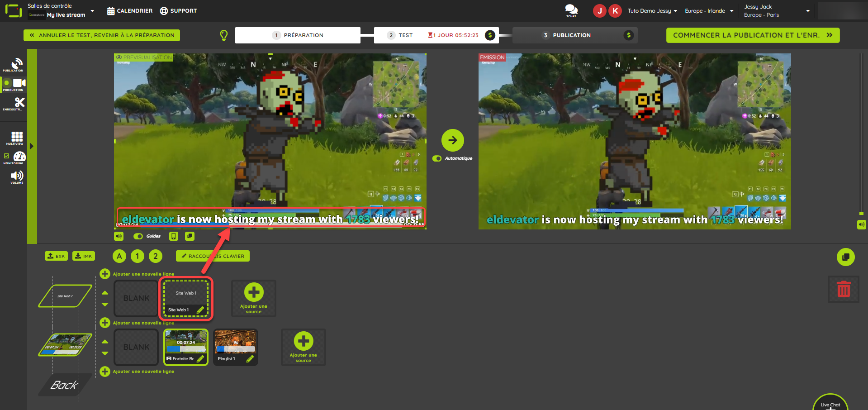Screen dimensions: 868x410
Task: Select the Fortnite layer parallelogram
Action: click(x=65, y=345)
